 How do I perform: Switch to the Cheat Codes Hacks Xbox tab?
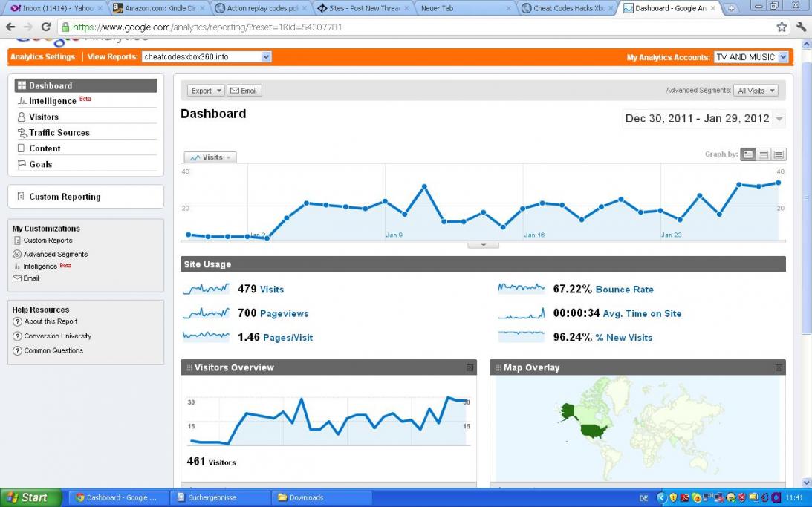point(568,8)
